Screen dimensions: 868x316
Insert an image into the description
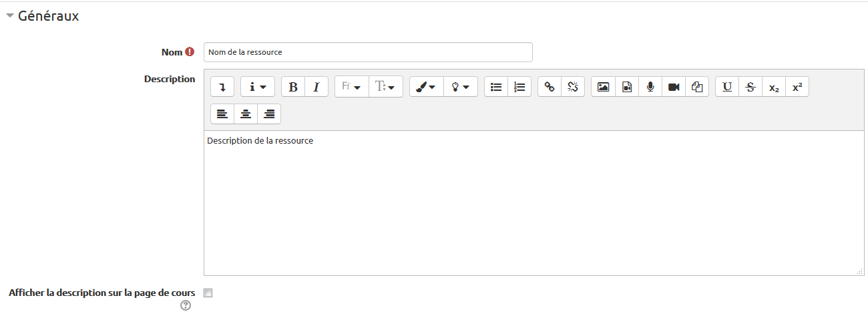(603, 87)
